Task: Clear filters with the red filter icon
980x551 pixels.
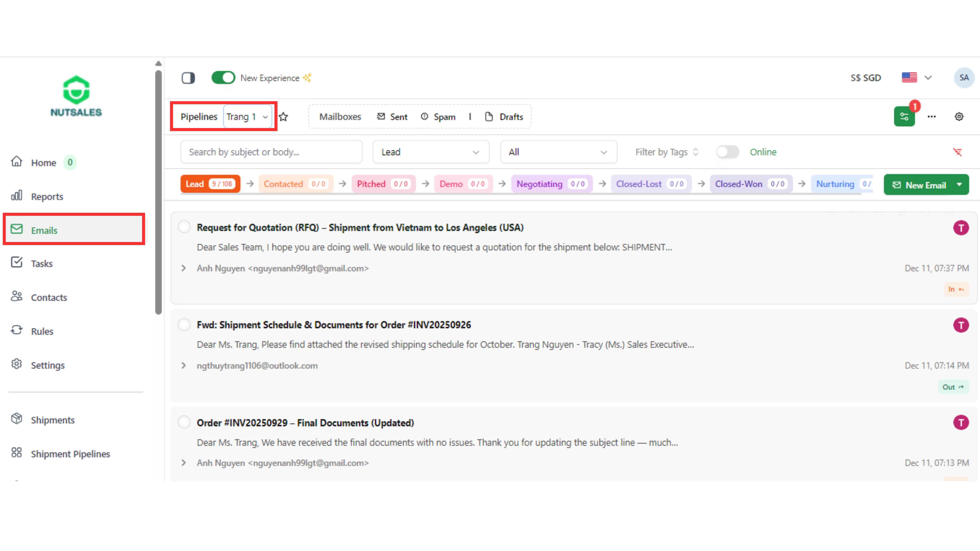Action: tap(957, 152)
